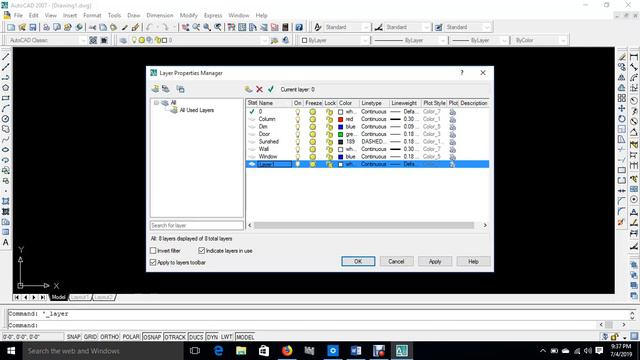Toggle the Freeze sun icon for the Dim layer

point(313,127)
